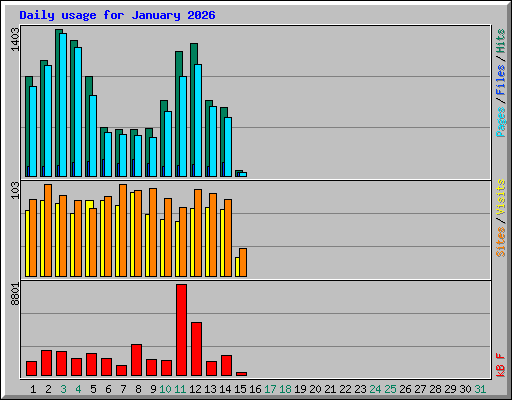Select the yellow "Visits" legend label
The image size is (512, 400).
click(501, 197)
